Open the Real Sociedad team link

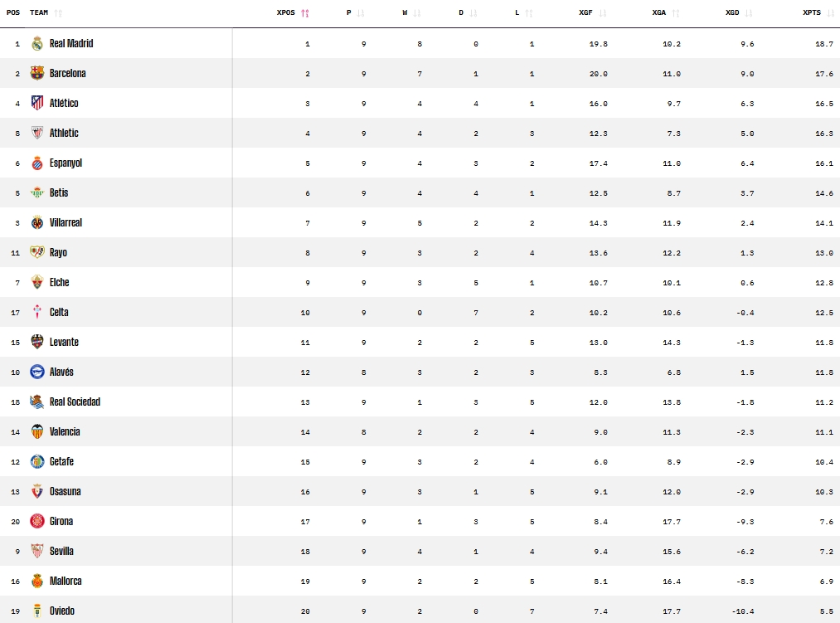(75, 402)
